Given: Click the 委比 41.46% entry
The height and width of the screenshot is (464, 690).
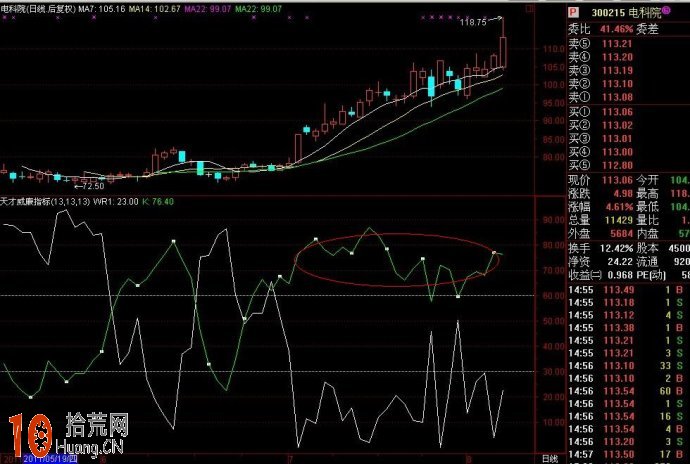Looking at the screenshot, I should click(600, 29).
